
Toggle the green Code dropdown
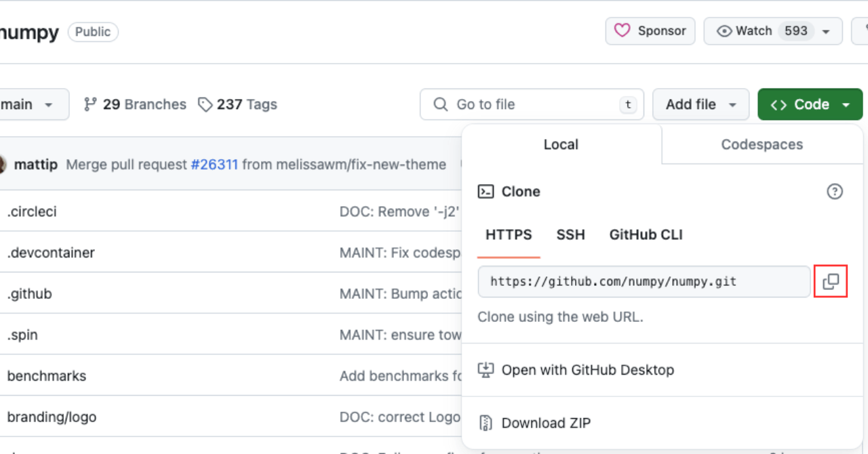(810, 104)
